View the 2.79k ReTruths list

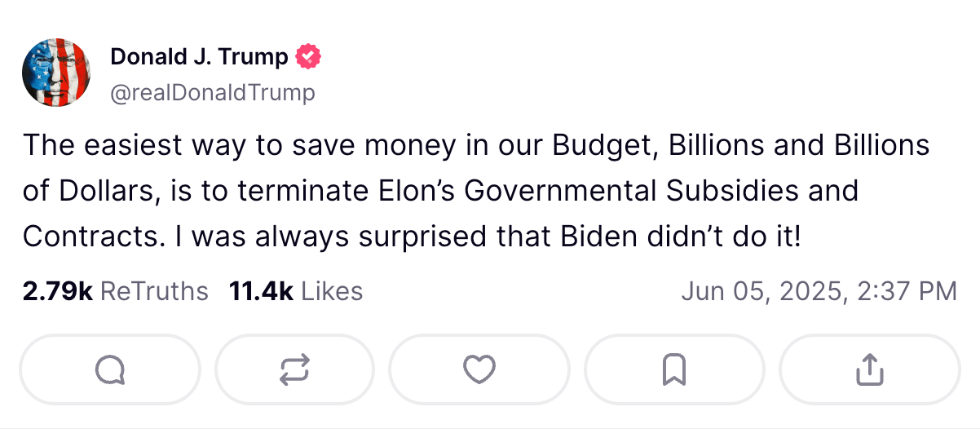(116, 291)
